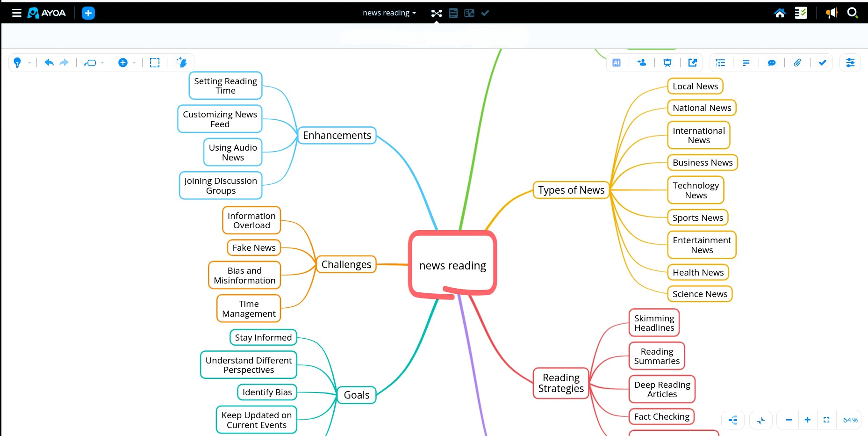Screen dimensions: 868x436
Task: Invite a collaborator with add person icon
Action: click(642, 63)
